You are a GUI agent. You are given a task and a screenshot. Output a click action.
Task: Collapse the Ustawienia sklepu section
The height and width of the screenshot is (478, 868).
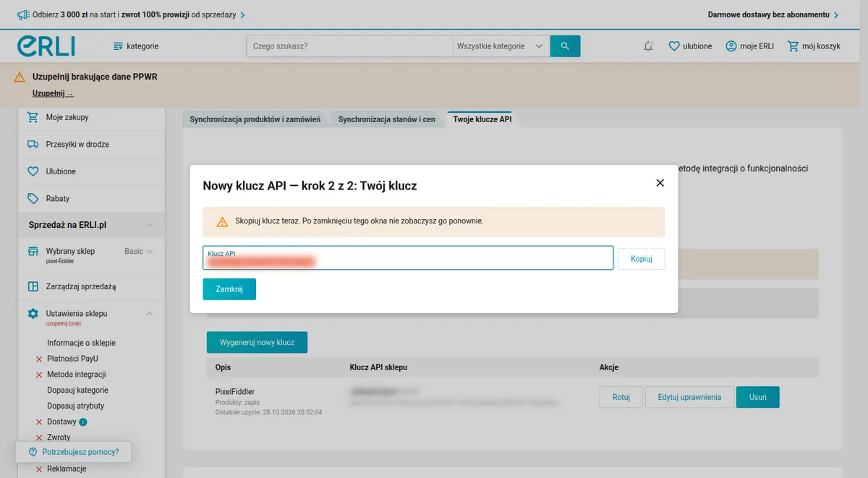click(x=150, y=314)
